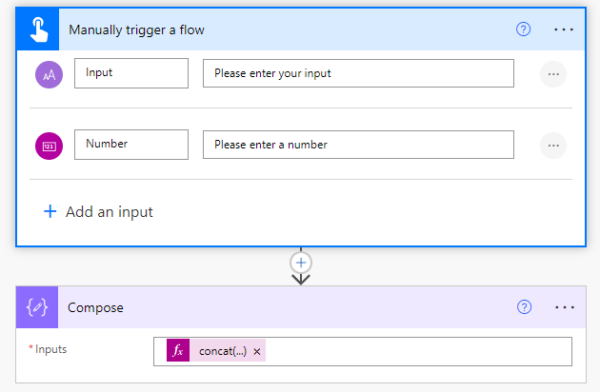Click the Compose action curly-brace icon
The width and height of the screenshot is (600, 392).
coord(37,307)
